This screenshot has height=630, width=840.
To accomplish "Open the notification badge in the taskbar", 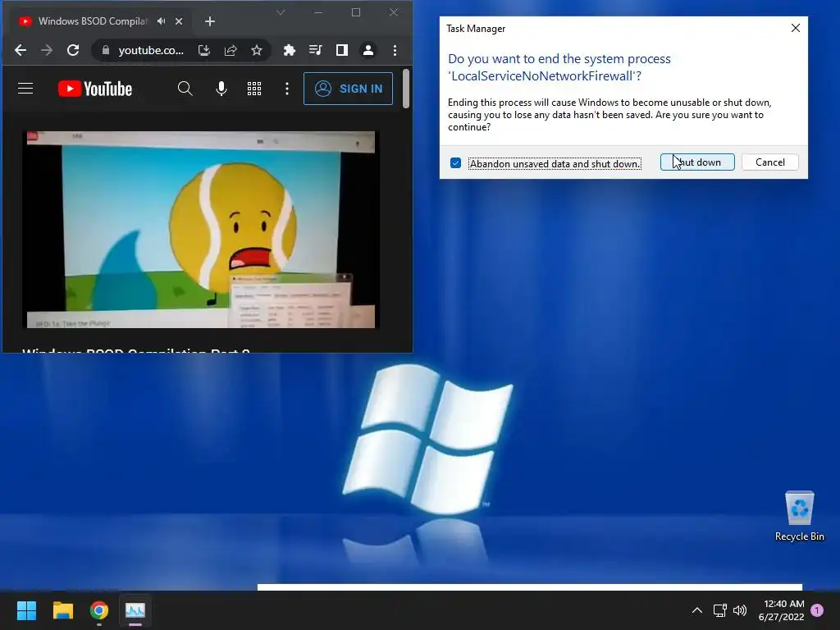I will click(x=817, y=610).
